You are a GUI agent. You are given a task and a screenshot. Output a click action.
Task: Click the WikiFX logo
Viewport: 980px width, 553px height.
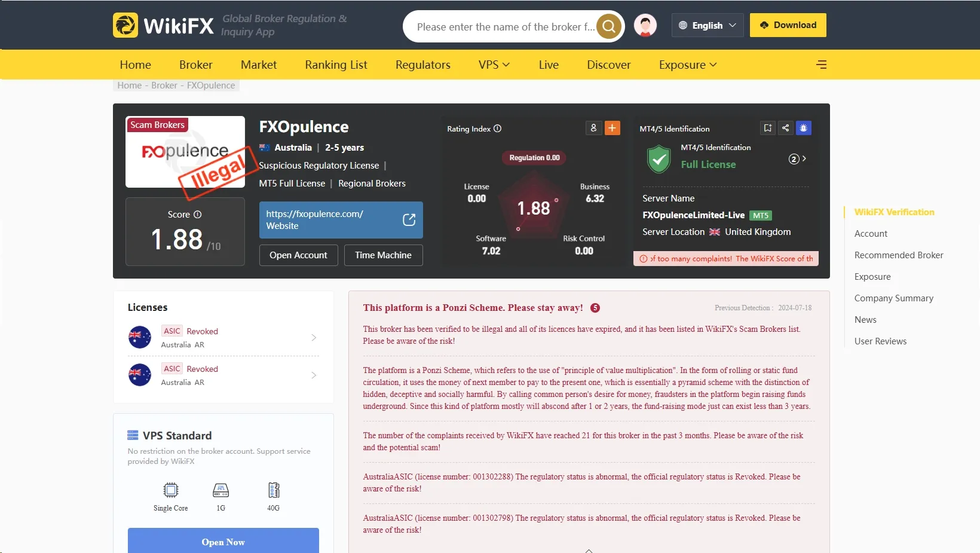point(163,25)
